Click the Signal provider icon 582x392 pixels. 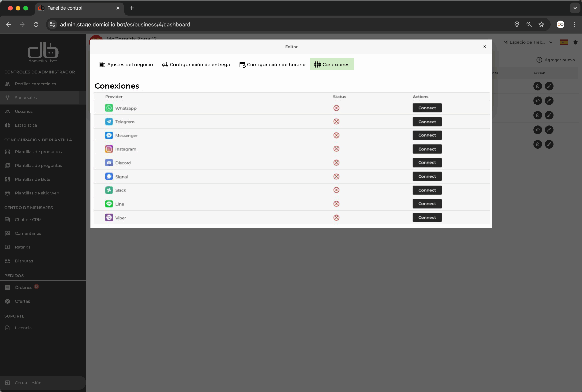(x=109, y=176)
